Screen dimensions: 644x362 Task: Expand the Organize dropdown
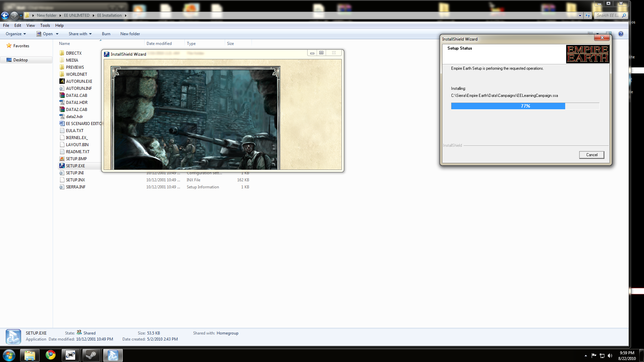tap(15, 34)
